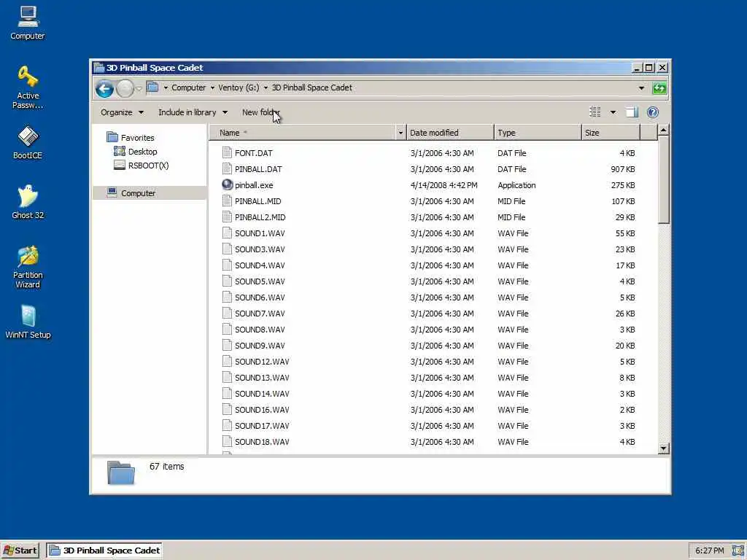Select the SOUND14.WAV file name
The image size is (747, 560).
coord(262,393)
